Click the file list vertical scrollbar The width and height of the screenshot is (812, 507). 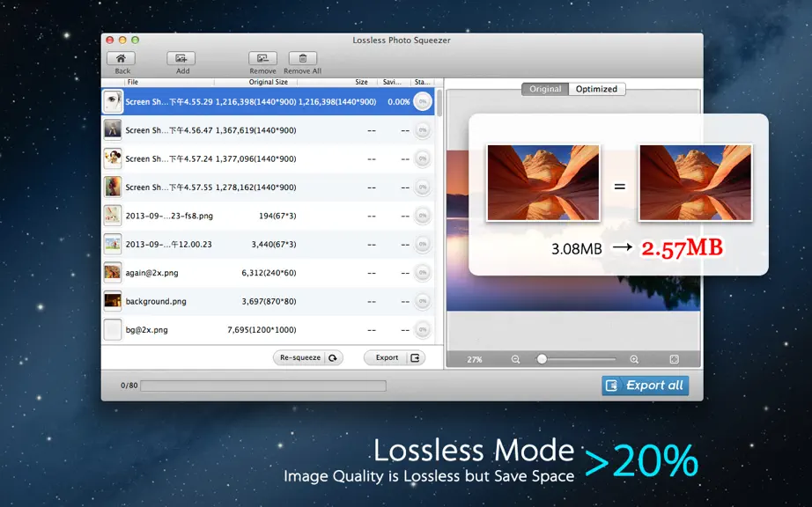click(x=439, y=104)
